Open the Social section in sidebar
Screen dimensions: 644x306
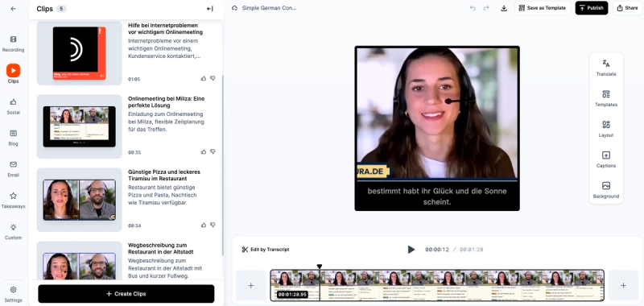point(13,106)
